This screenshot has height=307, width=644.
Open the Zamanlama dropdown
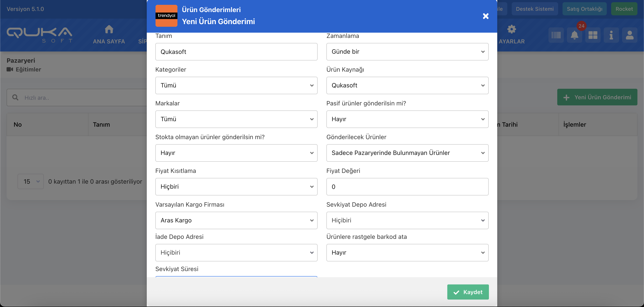pos(407,52)
